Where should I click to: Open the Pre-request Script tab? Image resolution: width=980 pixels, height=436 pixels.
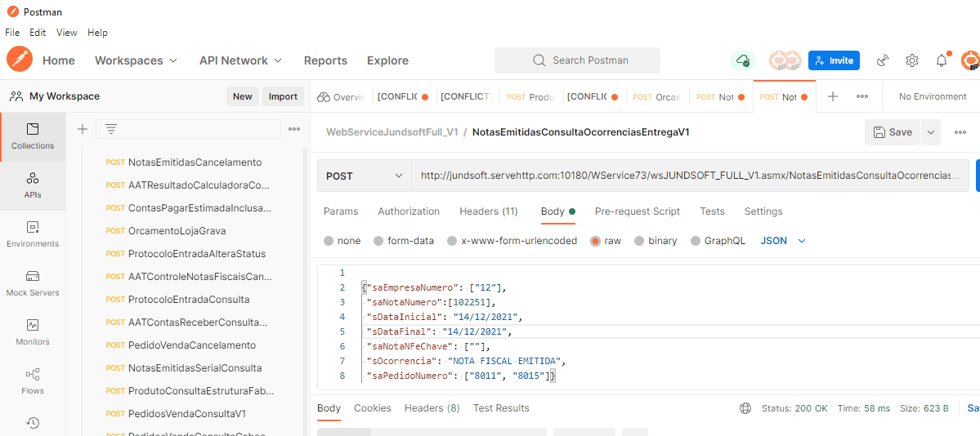[x=638, y=211]
